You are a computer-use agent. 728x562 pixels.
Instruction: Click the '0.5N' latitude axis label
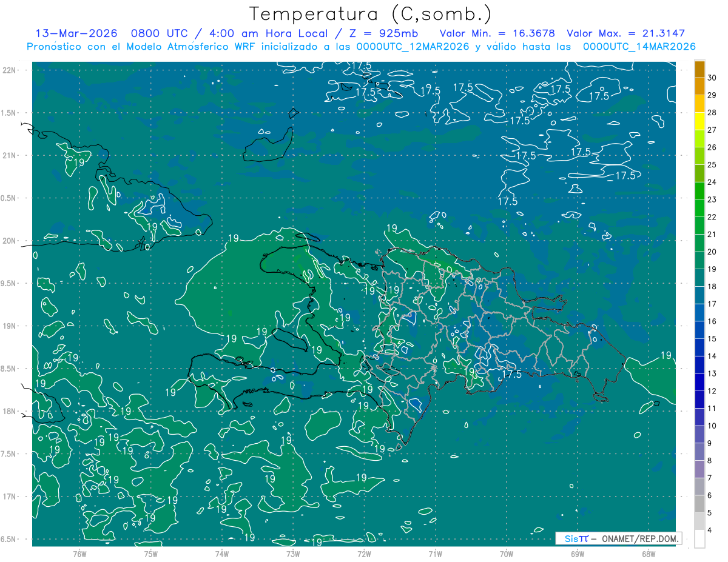[9, 198]
